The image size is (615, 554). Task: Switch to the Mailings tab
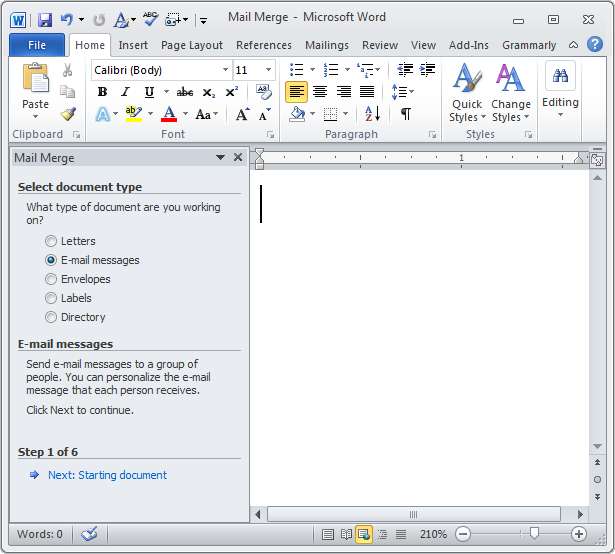coord(327,45)
